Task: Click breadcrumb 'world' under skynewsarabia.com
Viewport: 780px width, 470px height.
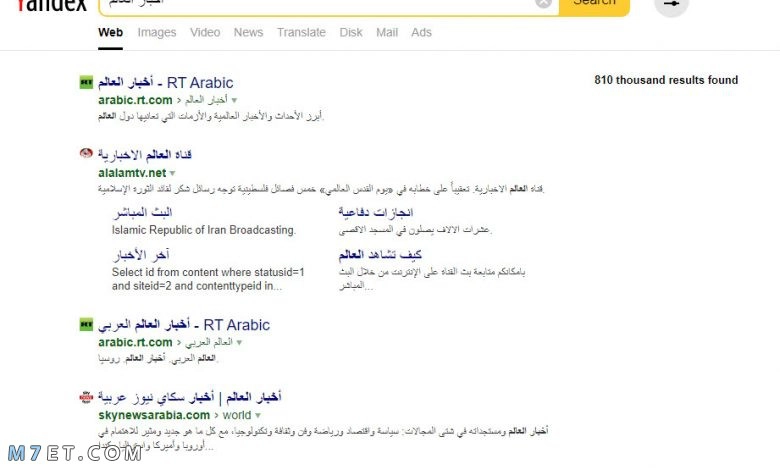Action: coord(237,415)
